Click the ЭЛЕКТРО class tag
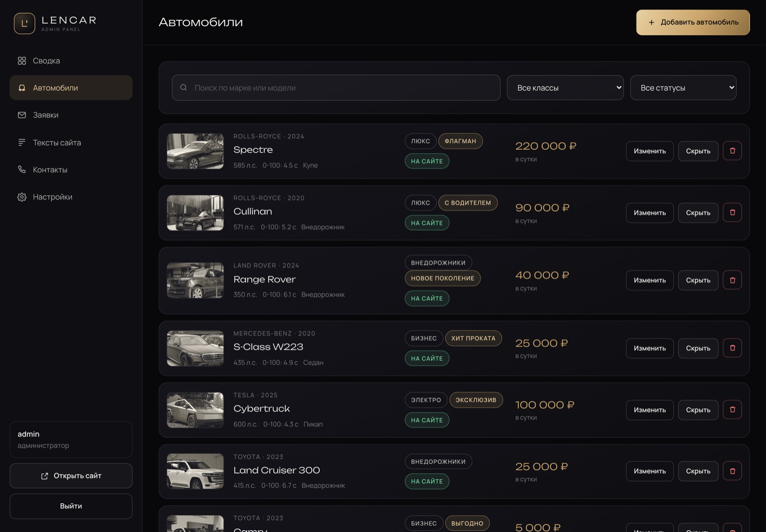The height and width of the screenshot is (532, 766). 426,400
